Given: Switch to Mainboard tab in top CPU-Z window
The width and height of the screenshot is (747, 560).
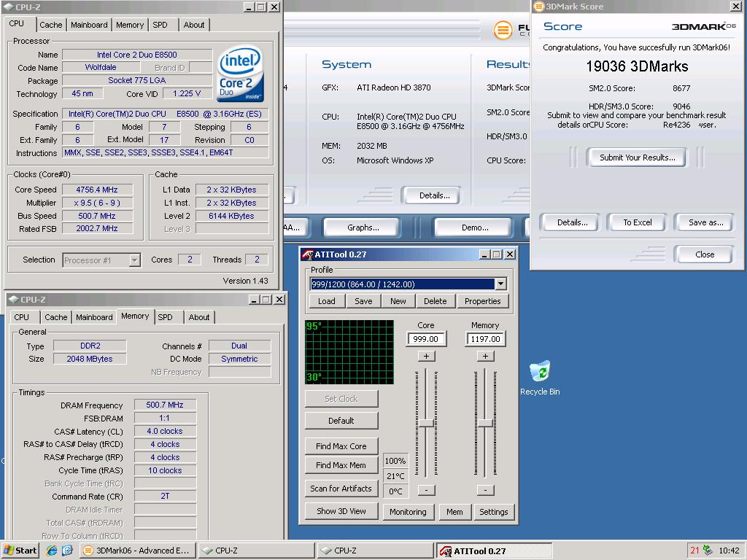Looking at the screenshot, I should coord(89,25).
